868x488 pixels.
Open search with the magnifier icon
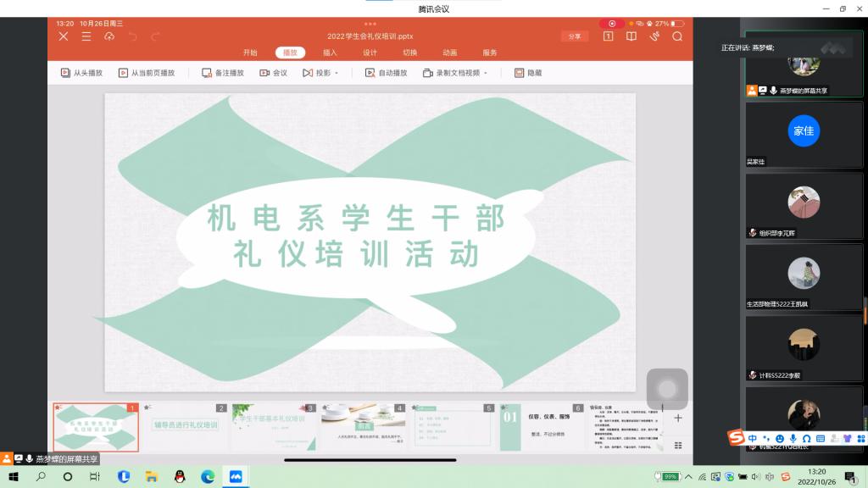coord(677,36)
